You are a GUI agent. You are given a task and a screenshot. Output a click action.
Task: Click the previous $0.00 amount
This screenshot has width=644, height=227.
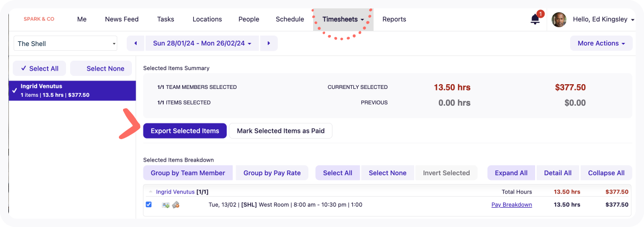point(575,103)
